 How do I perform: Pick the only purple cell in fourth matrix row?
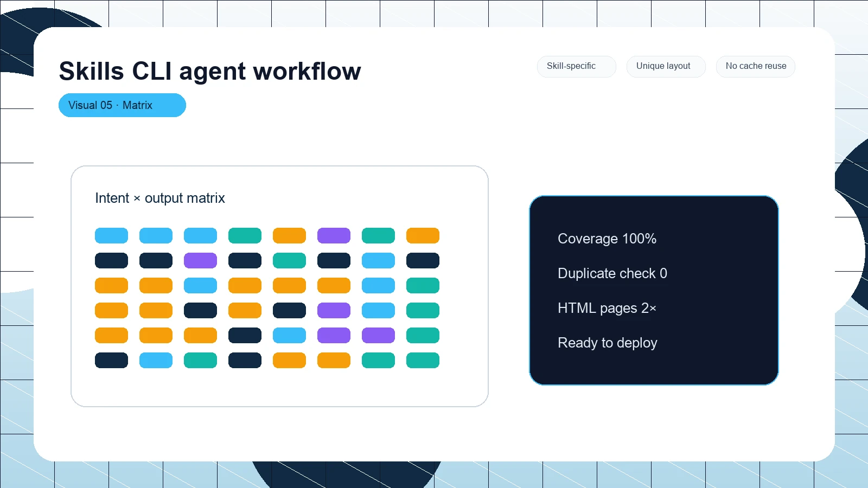tap(334, 311)
